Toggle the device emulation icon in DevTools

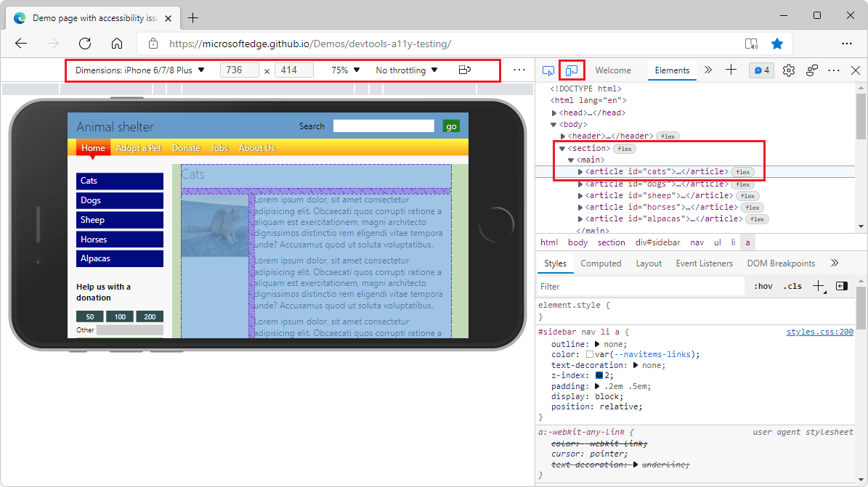pyautogui.click(x=572, y=70)
